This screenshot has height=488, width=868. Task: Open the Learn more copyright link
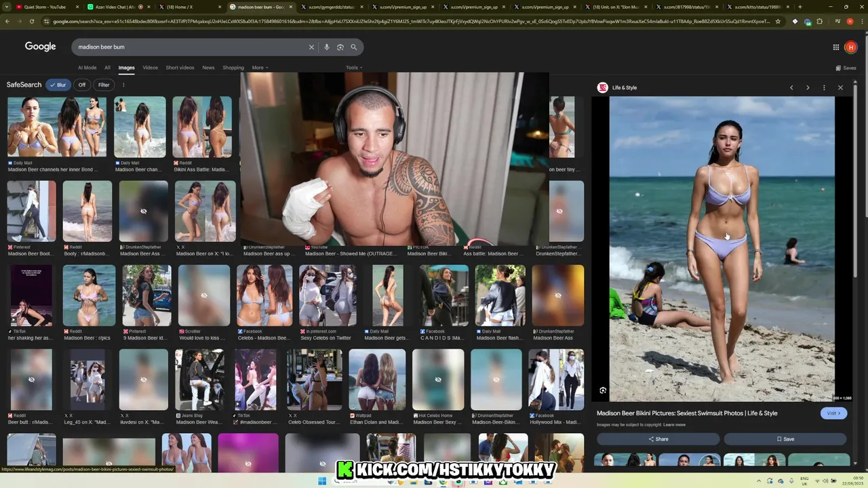click(674, 425)
